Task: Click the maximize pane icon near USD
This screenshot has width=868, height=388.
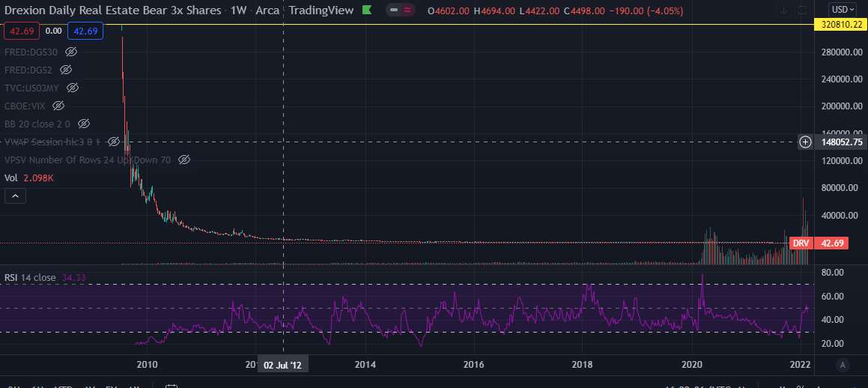Action: [x=803, y=10]
